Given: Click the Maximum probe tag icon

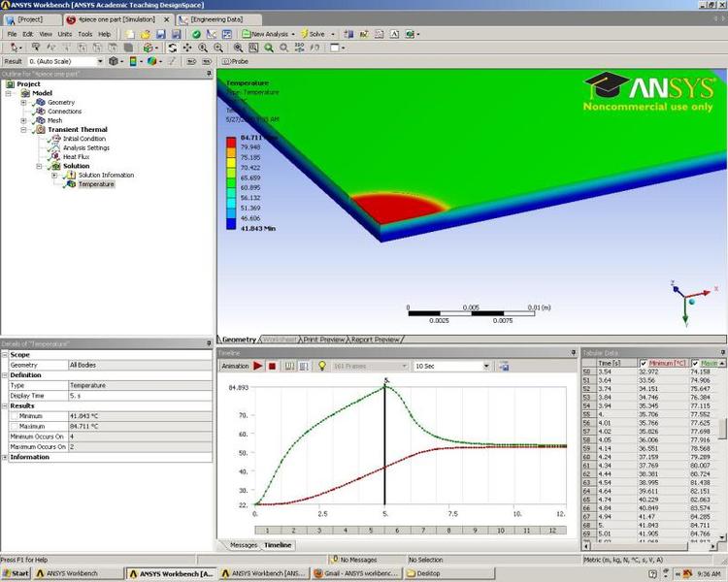Looking at the screenshot, I should pyautogui.click(x=191, y=61).
